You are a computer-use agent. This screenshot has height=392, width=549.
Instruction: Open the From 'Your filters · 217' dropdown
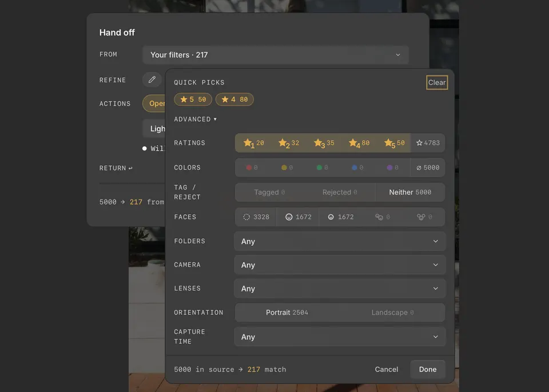click(276, 55)
